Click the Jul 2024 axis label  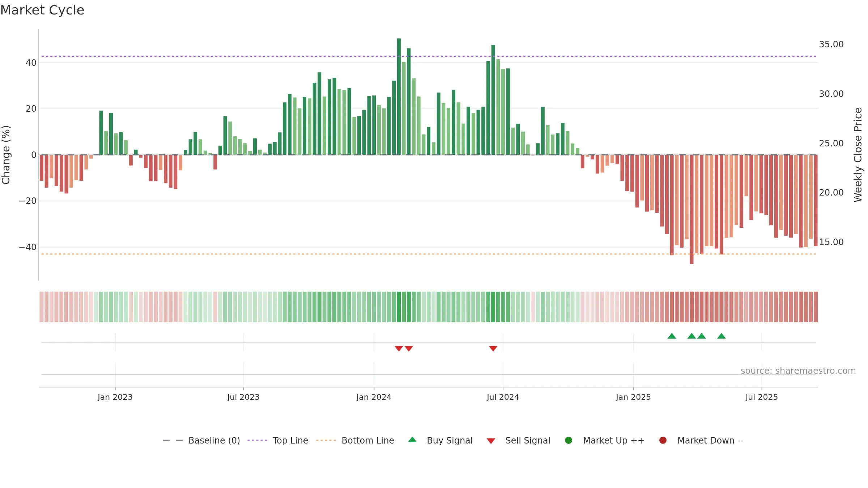click(503, 397)
